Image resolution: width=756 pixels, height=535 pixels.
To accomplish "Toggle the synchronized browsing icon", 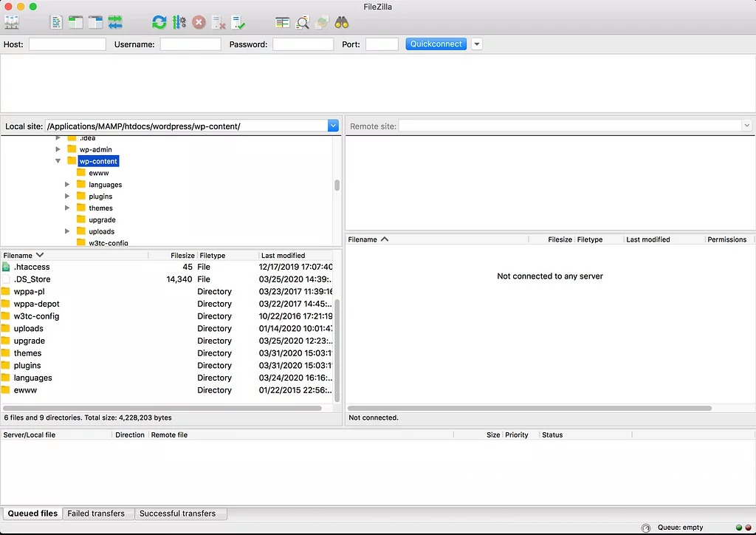I will click(322, 22).
